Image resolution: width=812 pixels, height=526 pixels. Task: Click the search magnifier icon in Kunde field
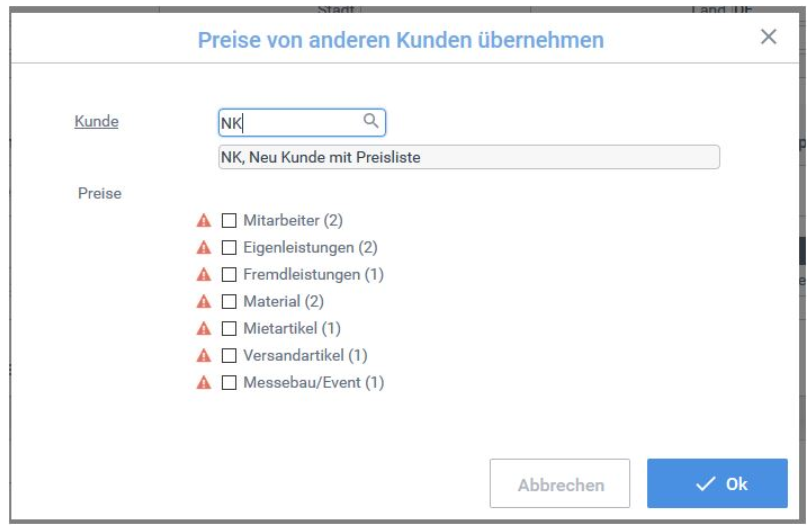coord(371,121)
